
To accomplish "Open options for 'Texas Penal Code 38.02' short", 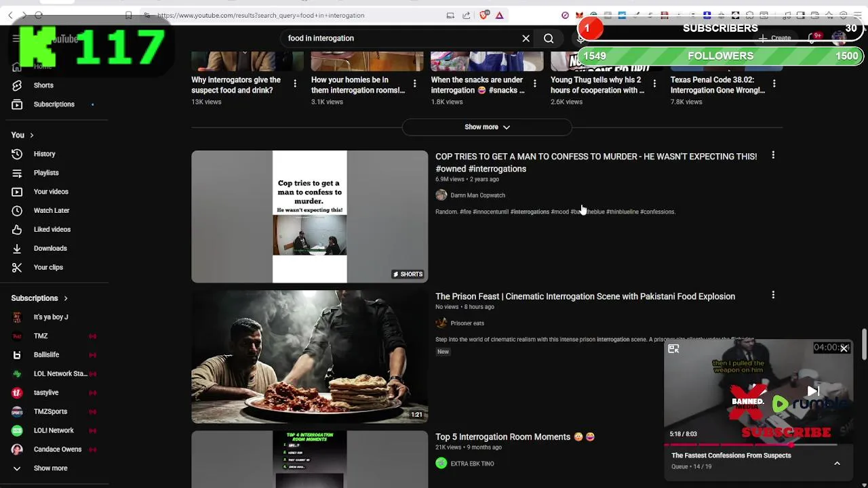I will [x=774, y=83].
